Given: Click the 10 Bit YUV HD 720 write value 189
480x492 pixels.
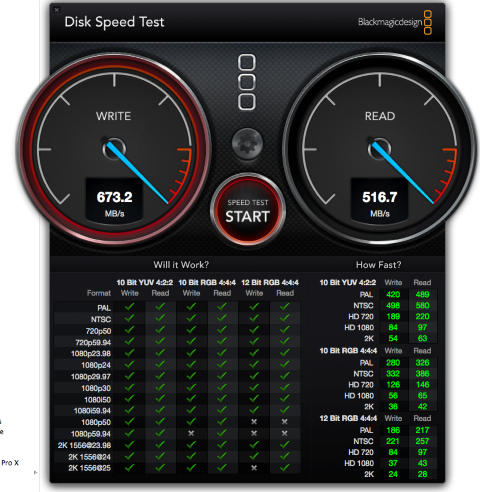Looking at the screenshot, I should [x=393, y=316].
